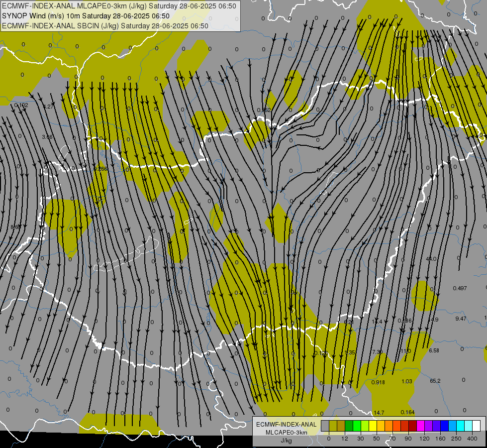This screenshot has height=448, width=487.
Task: Click the Lake Balaton outline
Action: [126, 254]
